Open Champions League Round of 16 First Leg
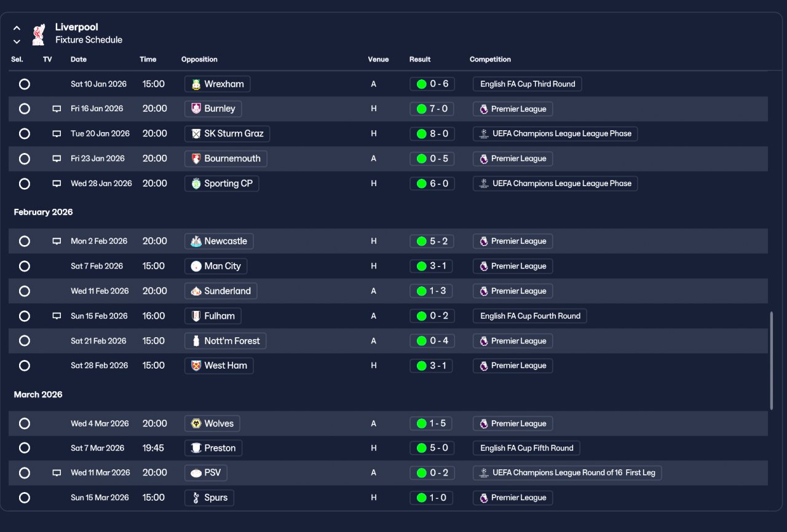This screenshot has height=532, width=787. (x=568, y=473)
